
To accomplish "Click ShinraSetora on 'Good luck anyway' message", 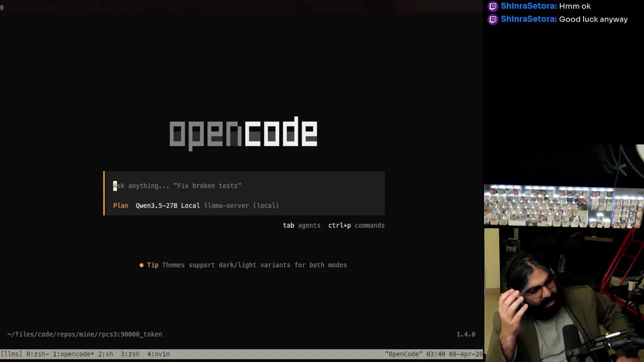I will pos(529,19).
